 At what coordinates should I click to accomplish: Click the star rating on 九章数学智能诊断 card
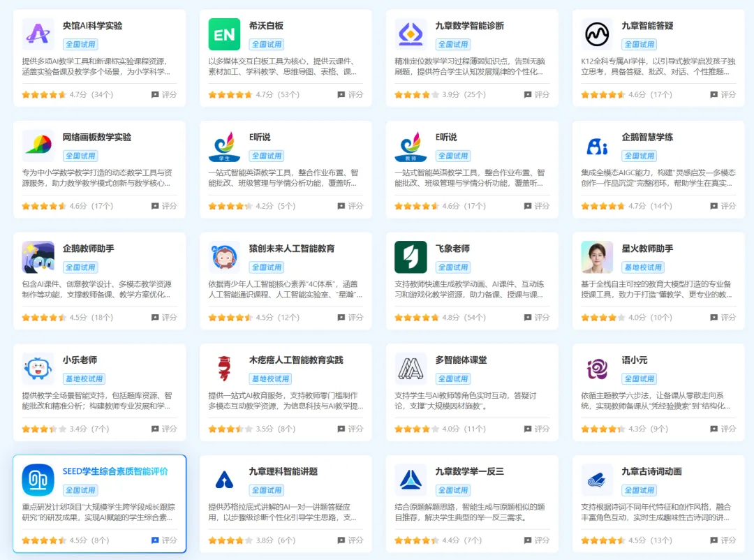(417, 94)
